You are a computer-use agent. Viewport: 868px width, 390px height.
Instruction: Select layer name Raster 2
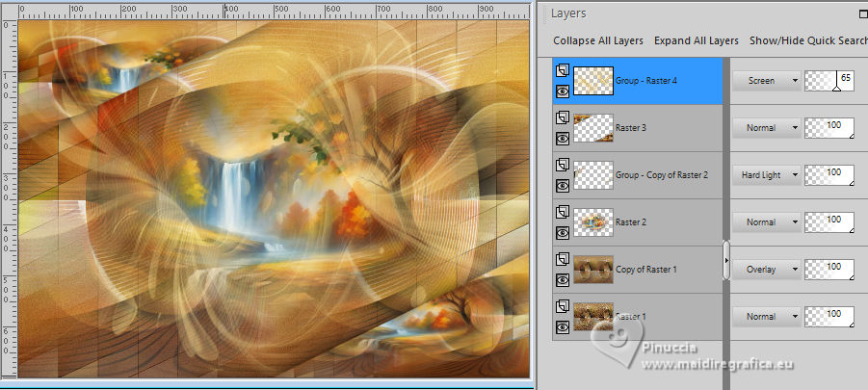[630, 222]
